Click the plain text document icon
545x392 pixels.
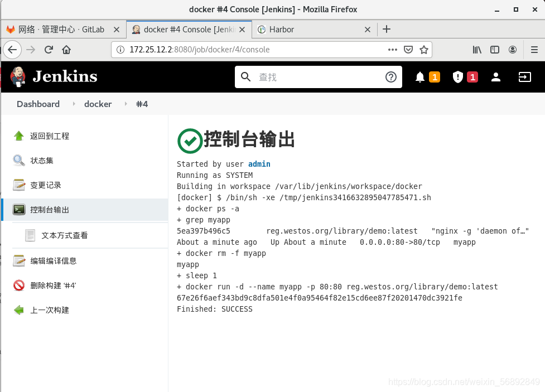click(x=30, y=235)
